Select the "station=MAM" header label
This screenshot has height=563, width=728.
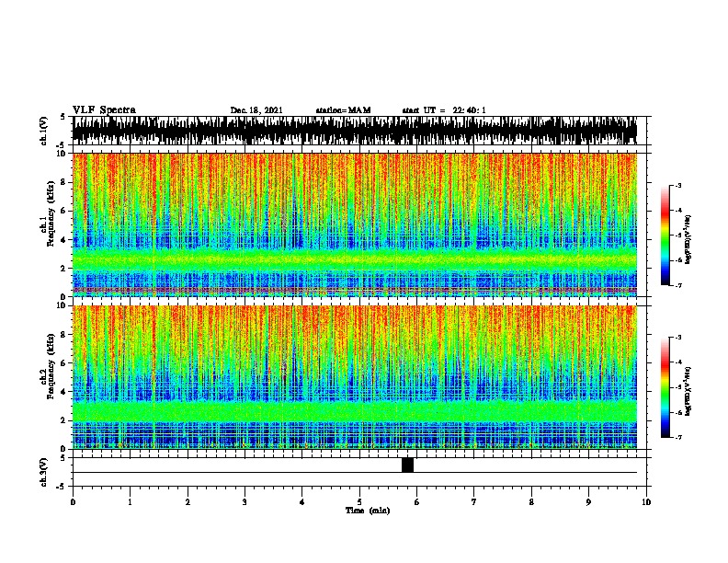click(x=343, y=110)
